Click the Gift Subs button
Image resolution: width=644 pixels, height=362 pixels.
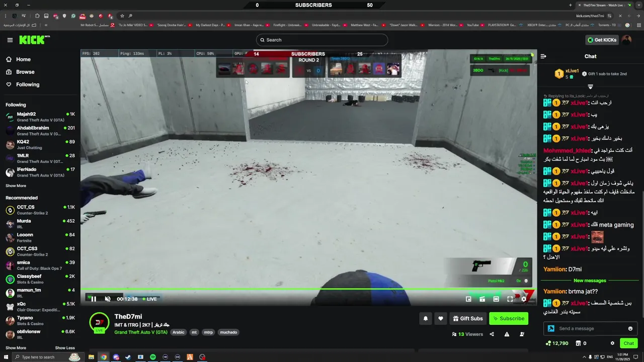click(467, 318)
